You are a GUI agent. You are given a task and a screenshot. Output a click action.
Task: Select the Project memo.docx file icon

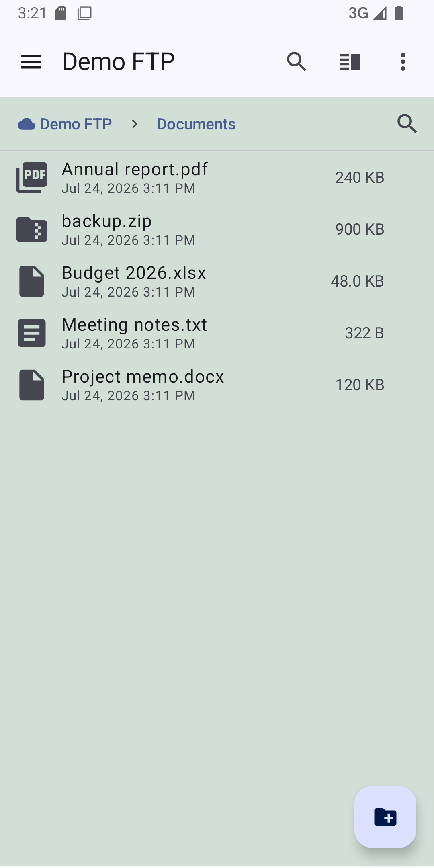pyautogui.click(x=32, y=385)
